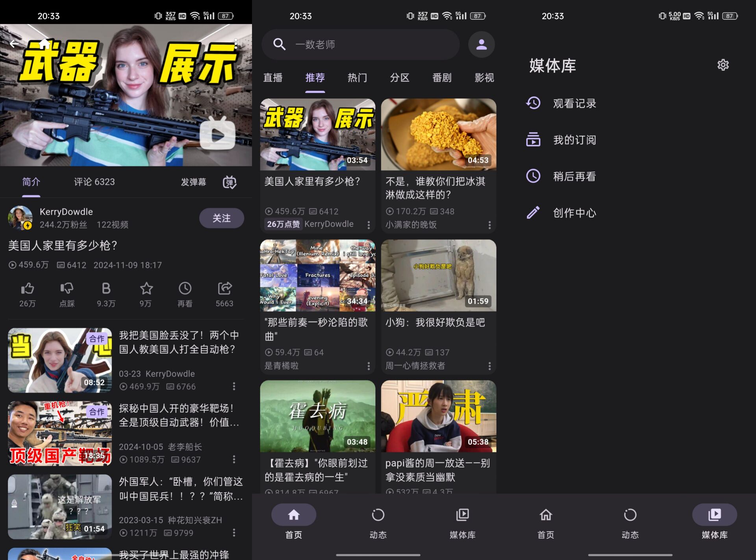This screenshot has width=756, height=560.
Task: Tap the 首页 icon on media library screen
Action: [546, 515]
